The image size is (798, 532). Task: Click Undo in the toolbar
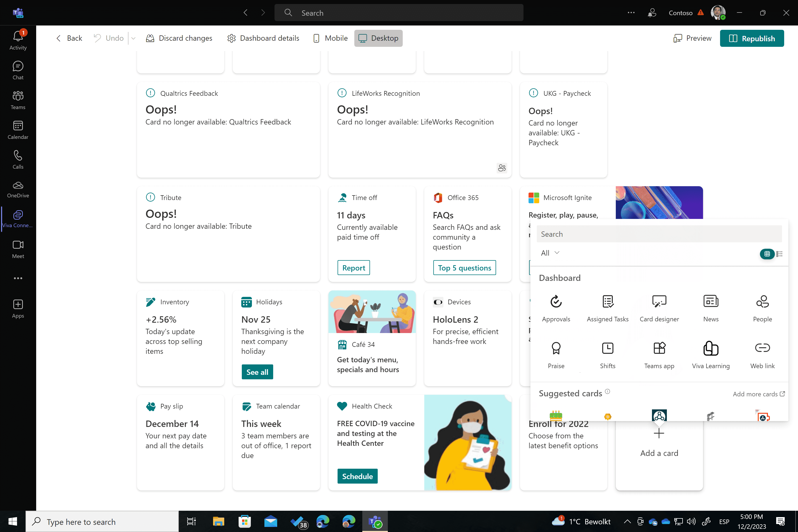[109, 38]
